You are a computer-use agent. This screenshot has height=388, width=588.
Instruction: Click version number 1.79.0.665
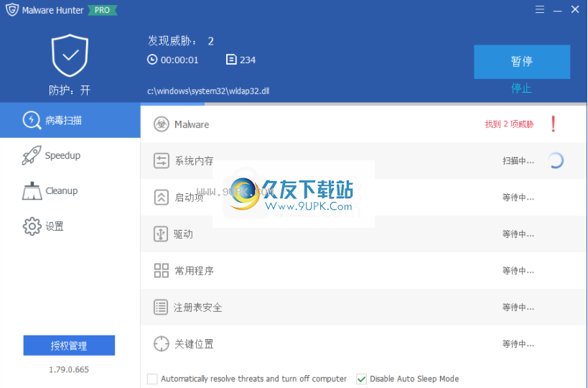click(x=69, y=369)
